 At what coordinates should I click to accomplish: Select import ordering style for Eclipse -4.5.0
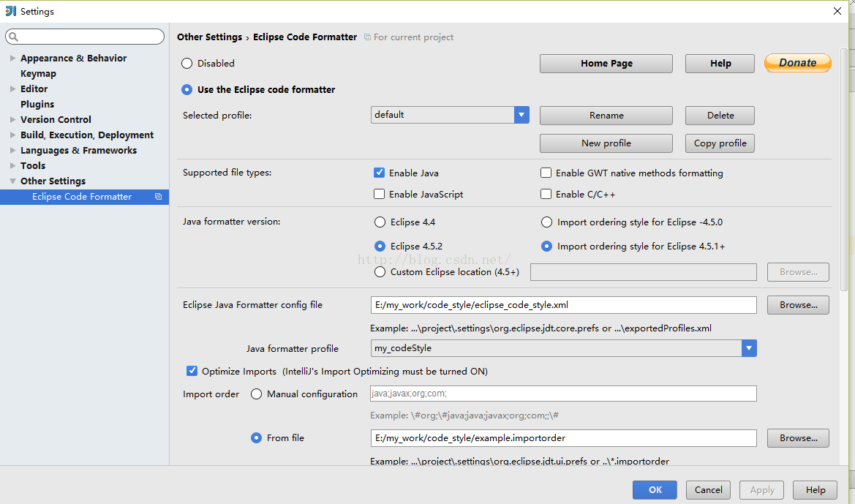[546, 222]
